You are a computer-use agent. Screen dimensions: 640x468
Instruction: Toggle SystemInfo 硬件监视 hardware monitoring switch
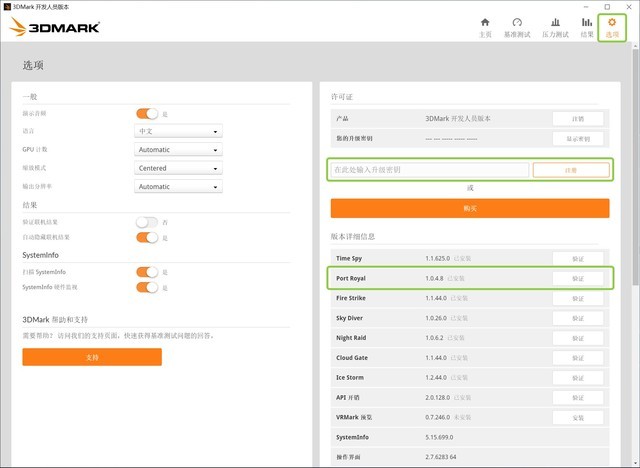coord(147,287)
